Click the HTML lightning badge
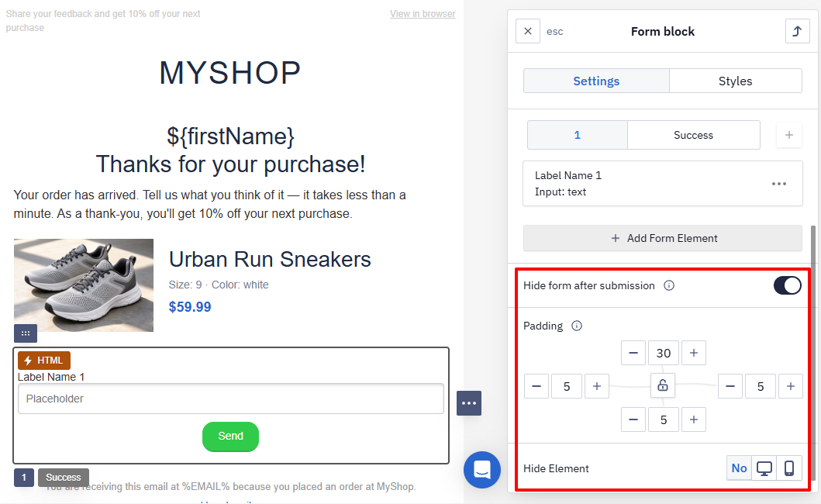Viewport: 821px width, 504px height. [44, 361]
